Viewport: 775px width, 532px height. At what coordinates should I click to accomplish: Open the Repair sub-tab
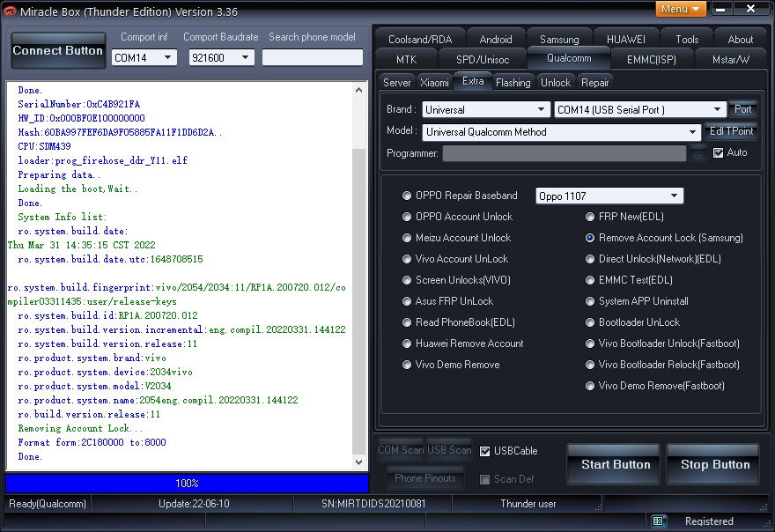tap(594, 83)
